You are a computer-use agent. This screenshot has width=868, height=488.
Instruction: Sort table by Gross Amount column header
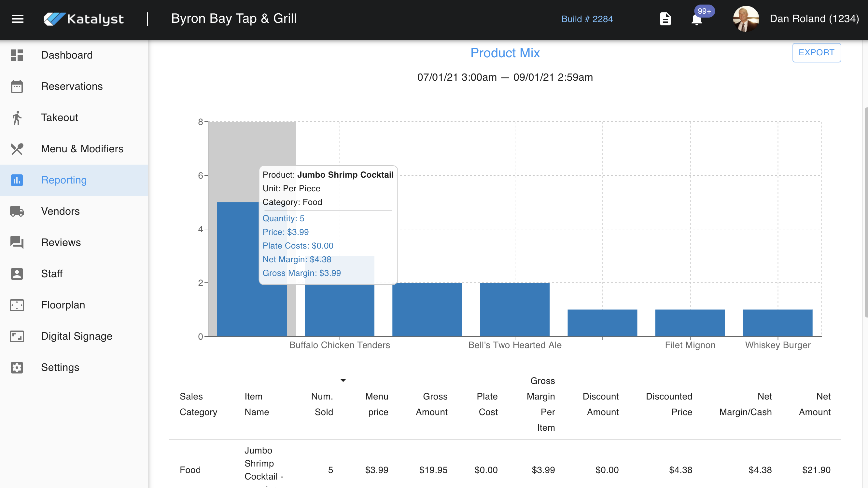pyautogui.click(x=432, y=404)
